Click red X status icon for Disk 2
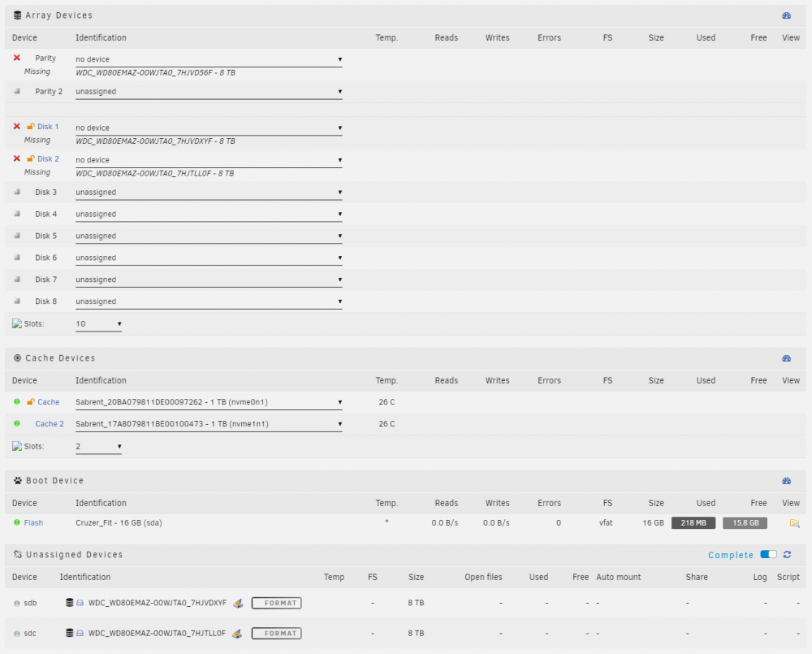This screenshot has height=654, width=812. (16, 158)
